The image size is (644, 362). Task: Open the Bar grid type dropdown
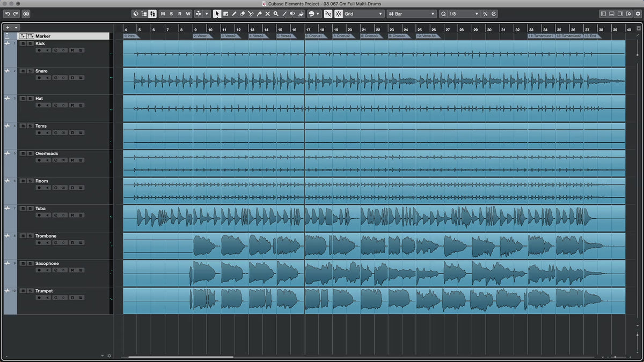point(412,14)
